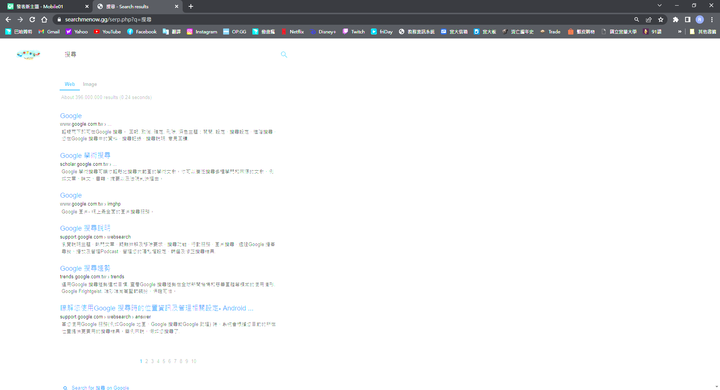Image resolution: width=720 pixels, height=390 pixels.
Task: Select the Web results tab
Action: (69, 84)
